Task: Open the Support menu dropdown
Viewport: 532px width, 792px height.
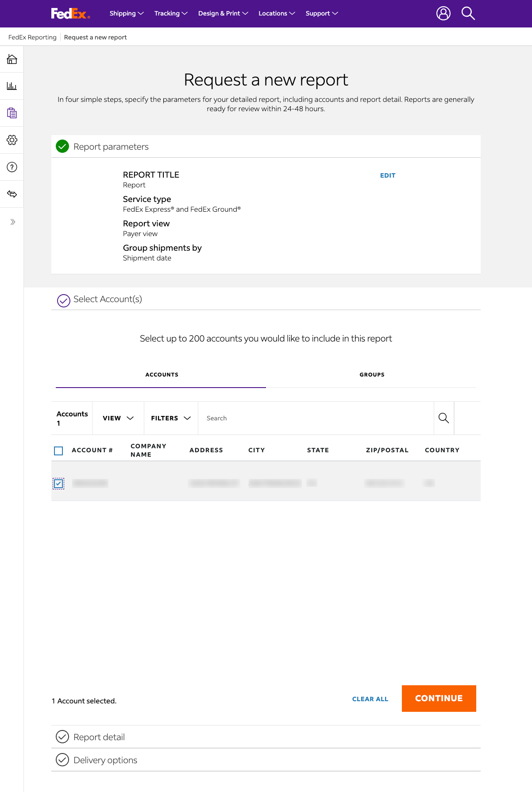Action: pyautogui.click(x=322, y=13)
